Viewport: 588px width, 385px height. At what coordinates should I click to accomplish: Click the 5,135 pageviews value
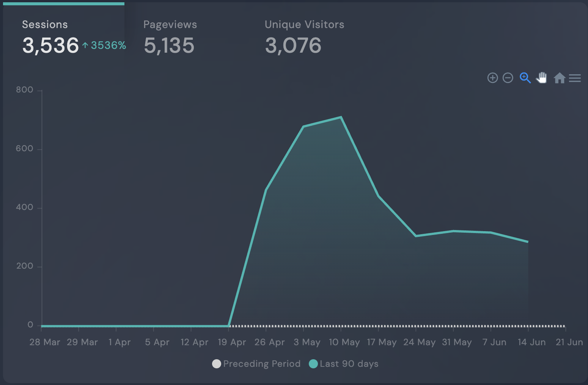tap(169, 45)
